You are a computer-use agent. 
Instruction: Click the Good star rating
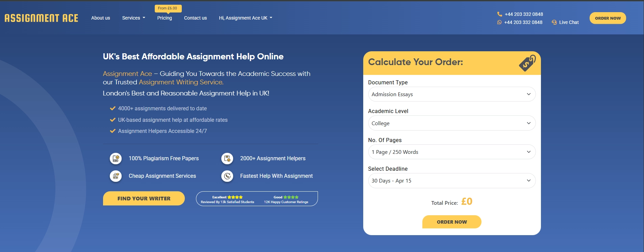point(291,197)
